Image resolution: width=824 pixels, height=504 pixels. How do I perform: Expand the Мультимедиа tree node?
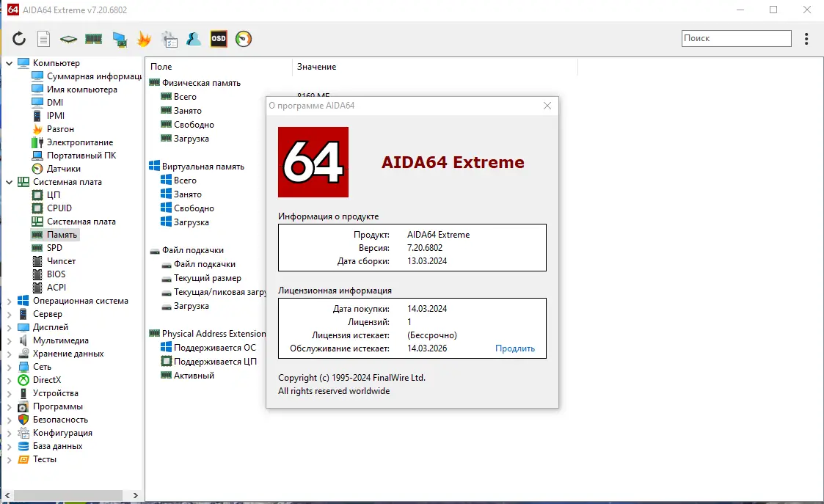[9, 340]
